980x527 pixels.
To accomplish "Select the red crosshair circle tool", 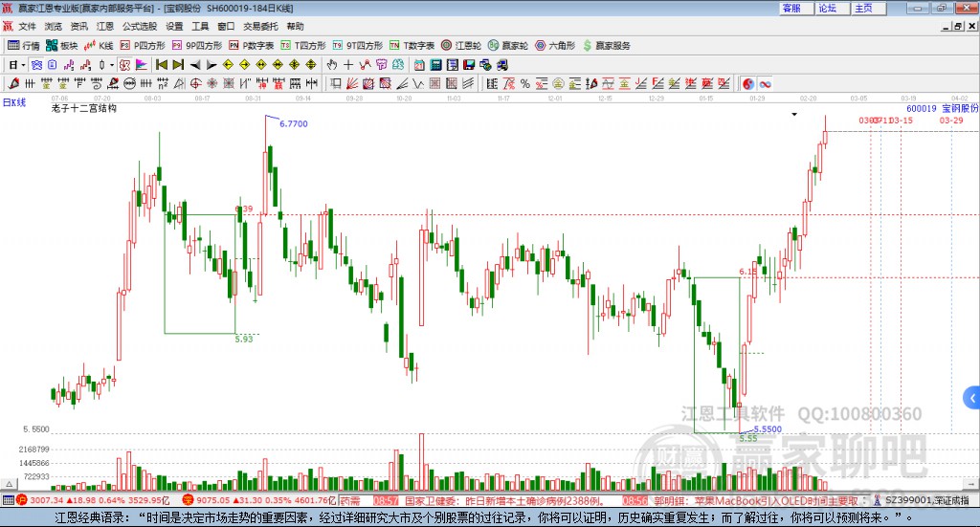I will pyautogui.click(x=195, y=83).
